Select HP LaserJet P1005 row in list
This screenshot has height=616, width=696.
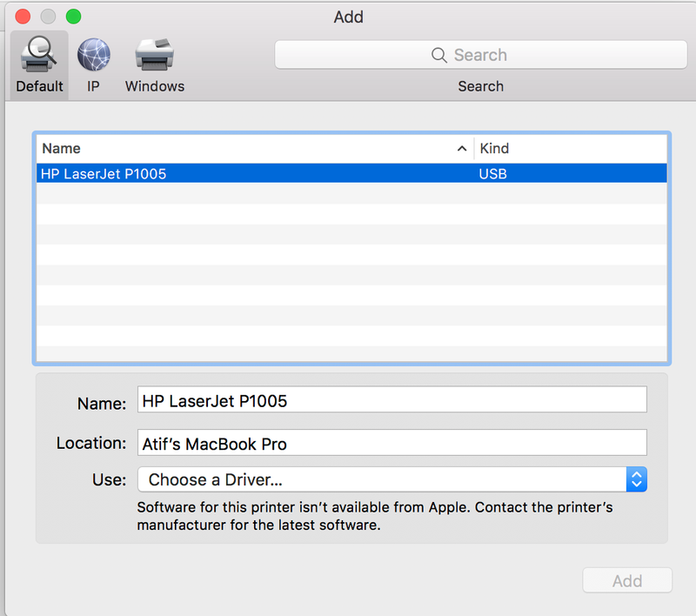pos(351,173)
